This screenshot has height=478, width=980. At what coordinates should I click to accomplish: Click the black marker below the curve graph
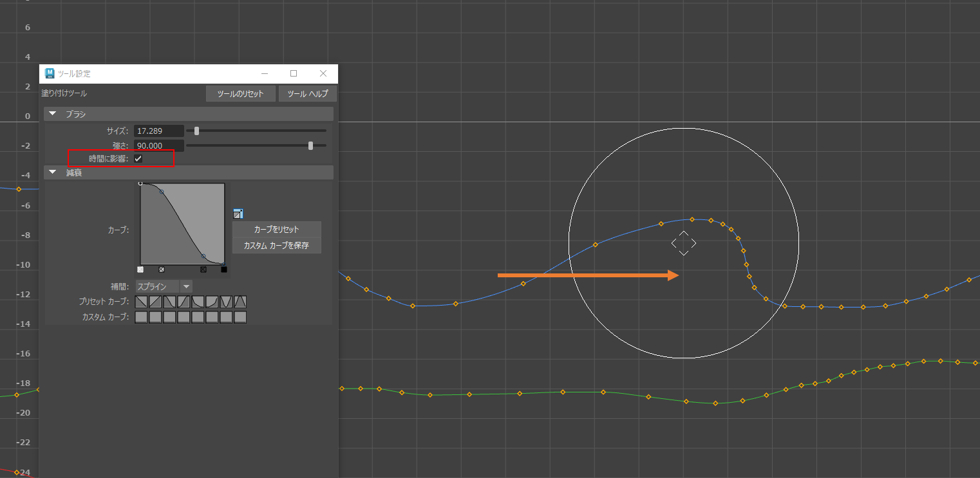click(x=224, y=270)
